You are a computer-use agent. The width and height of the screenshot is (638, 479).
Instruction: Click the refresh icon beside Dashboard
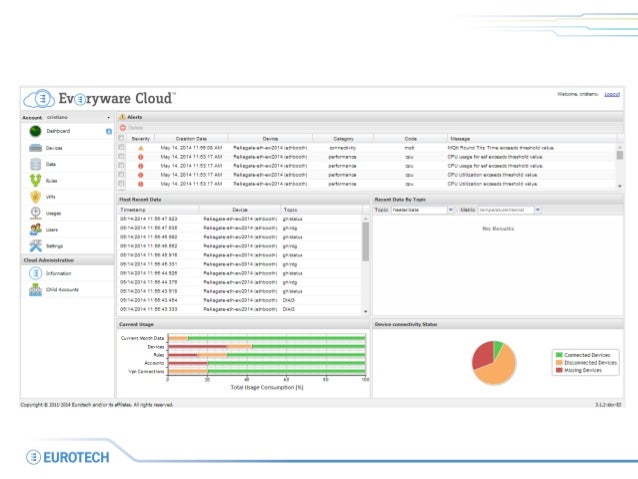(109, 131)
